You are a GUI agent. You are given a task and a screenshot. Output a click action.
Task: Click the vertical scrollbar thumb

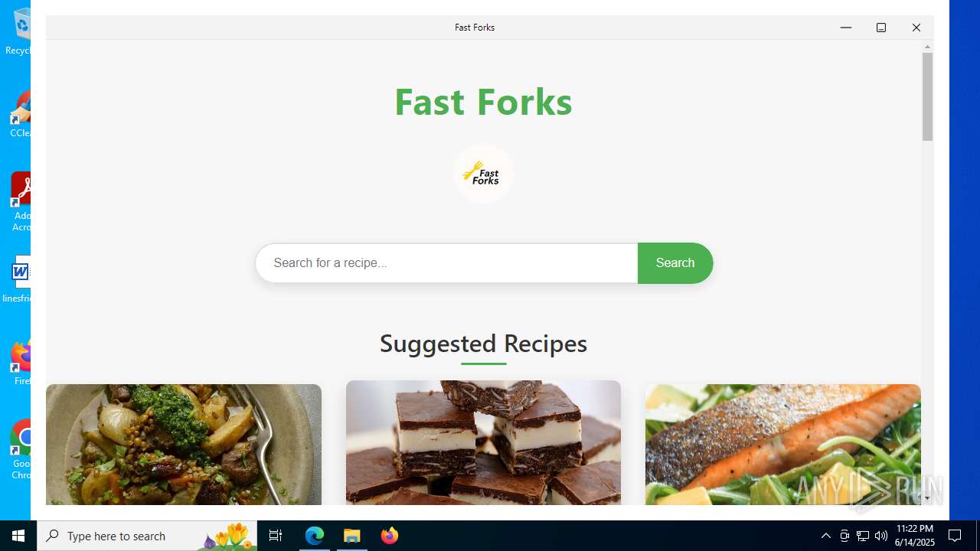(x=927, y=97)
